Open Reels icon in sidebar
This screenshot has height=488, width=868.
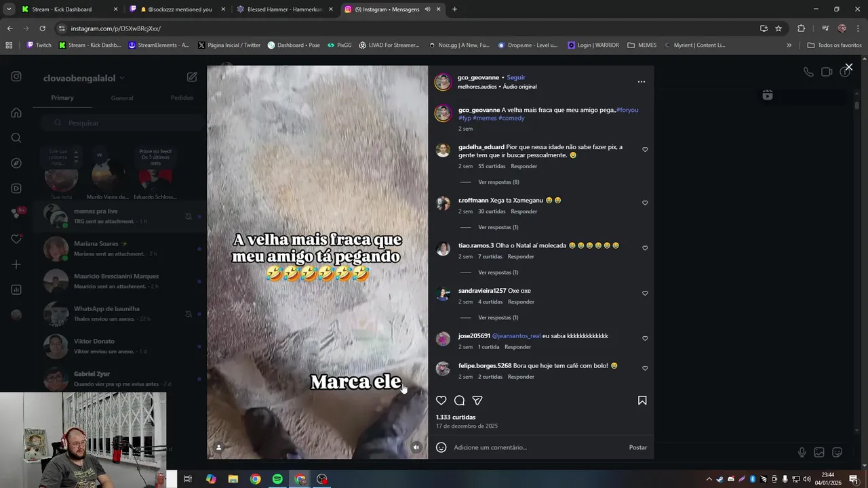[16, 188]
